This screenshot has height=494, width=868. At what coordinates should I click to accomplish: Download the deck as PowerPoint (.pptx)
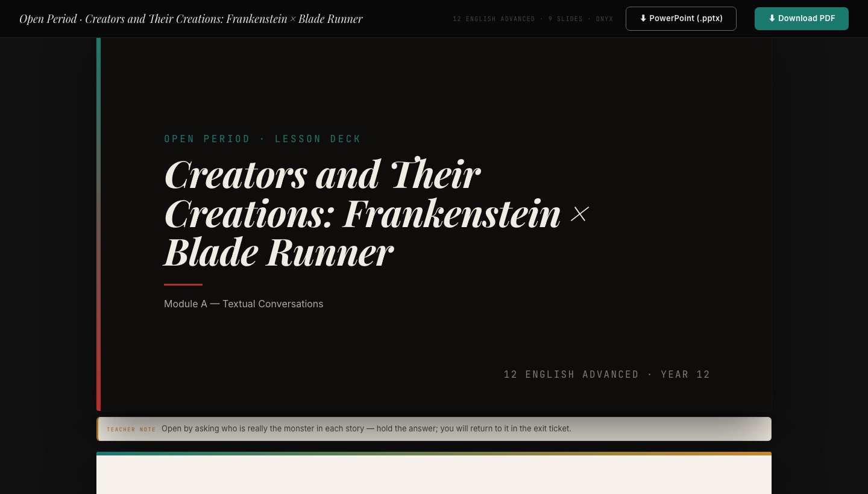[x=681, y=19]
